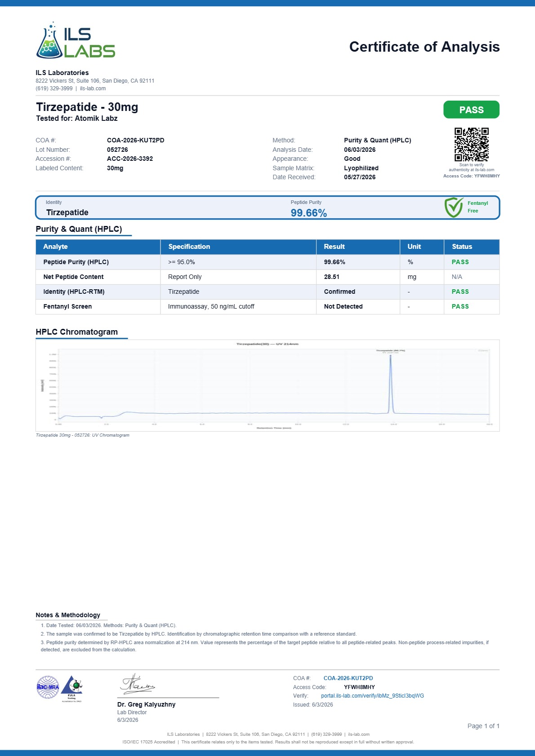Click the COA # value COA-2026-KUT2PD in header
The width and height of the screenshot is (535, 756).
pos(136,140)
